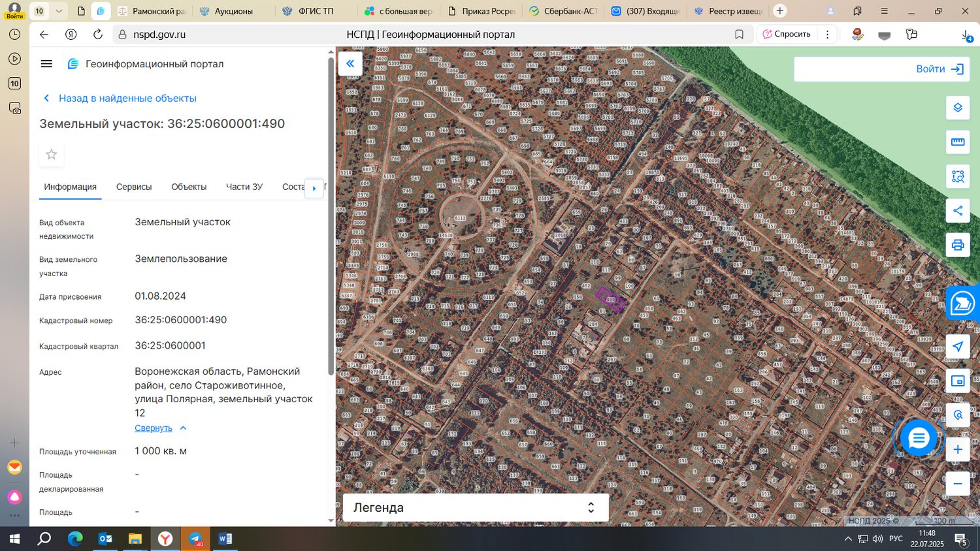Switch to the Объекты tab
The height and width of the screenshot is (551, 980).
[x=189, y=187]
